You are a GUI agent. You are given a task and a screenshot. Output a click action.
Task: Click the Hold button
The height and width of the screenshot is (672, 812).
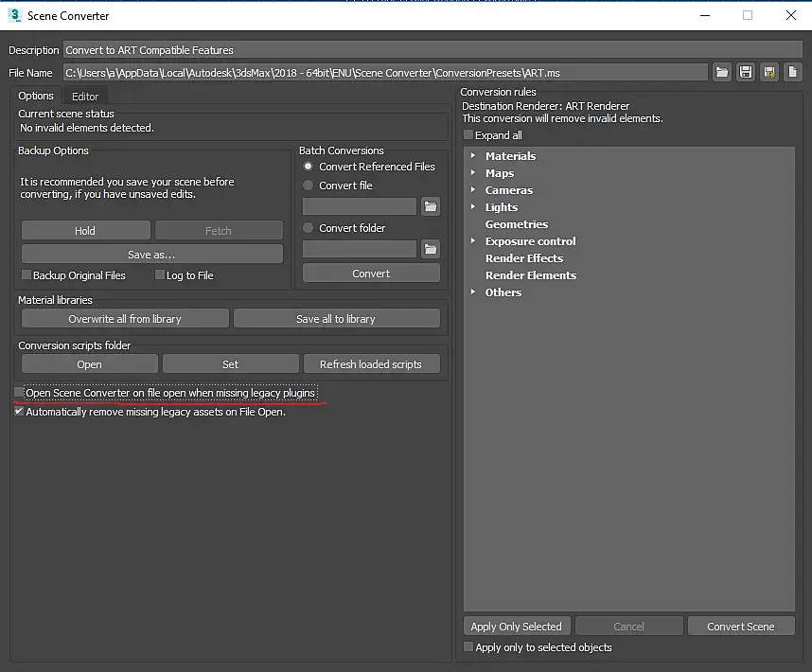[85, 230]
